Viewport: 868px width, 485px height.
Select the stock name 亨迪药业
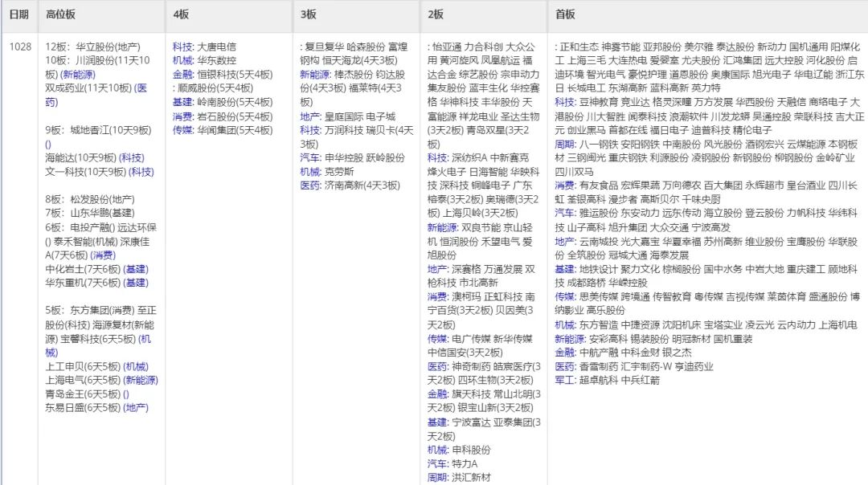pos(694,367)
